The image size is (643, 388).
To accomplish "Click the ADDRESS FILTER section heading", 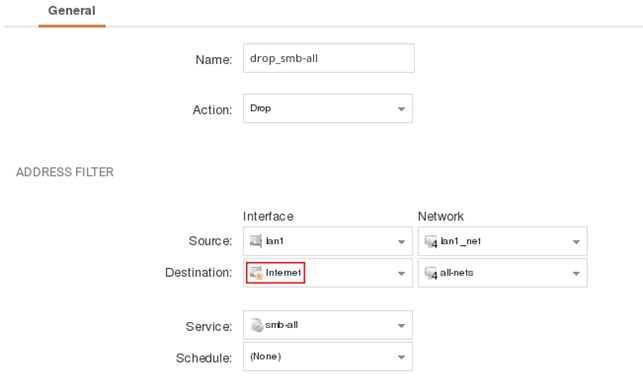I will click(x=65, y=172).
